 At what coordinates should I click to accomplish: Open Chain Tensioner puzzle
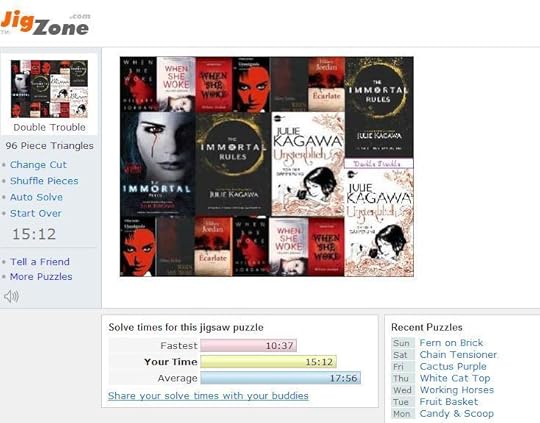(x=458, y=354)
